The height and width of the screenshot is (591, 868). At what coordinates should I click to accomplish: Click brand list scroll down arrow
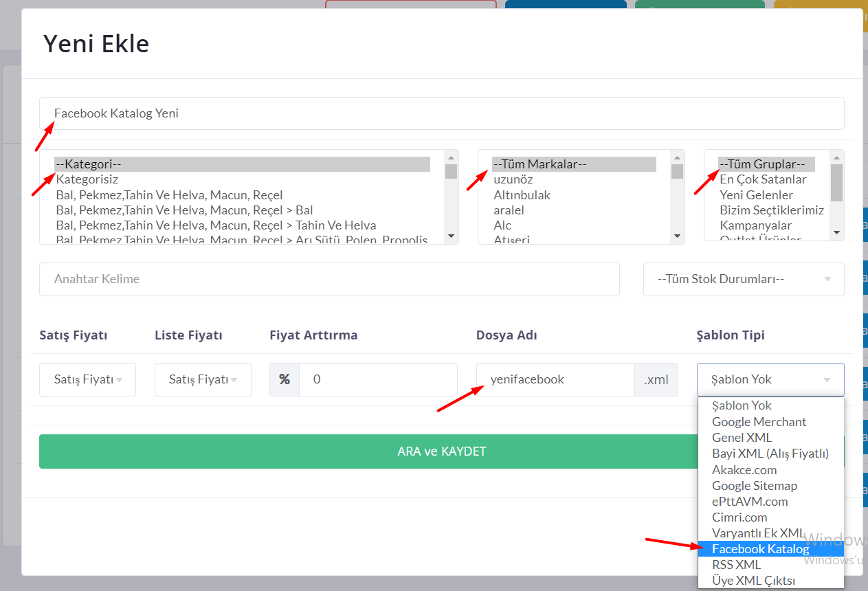[678, 236]
